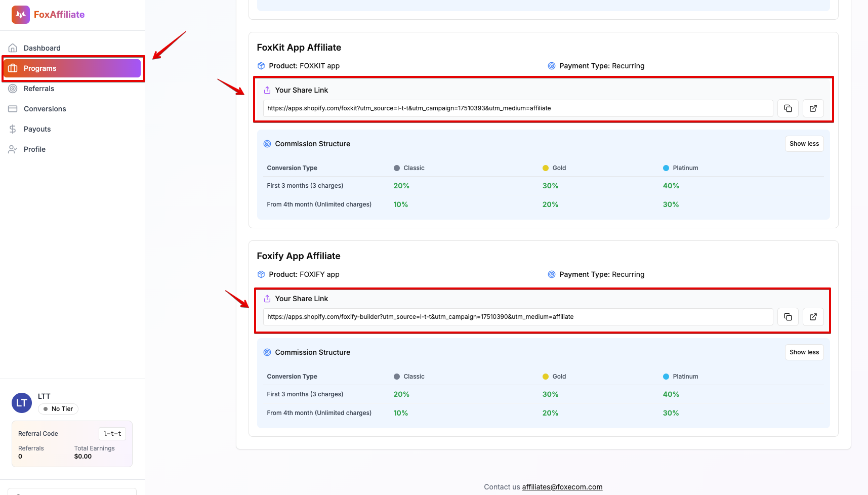
Task: Click the FoxKit share link field
Action: point(518,108)
